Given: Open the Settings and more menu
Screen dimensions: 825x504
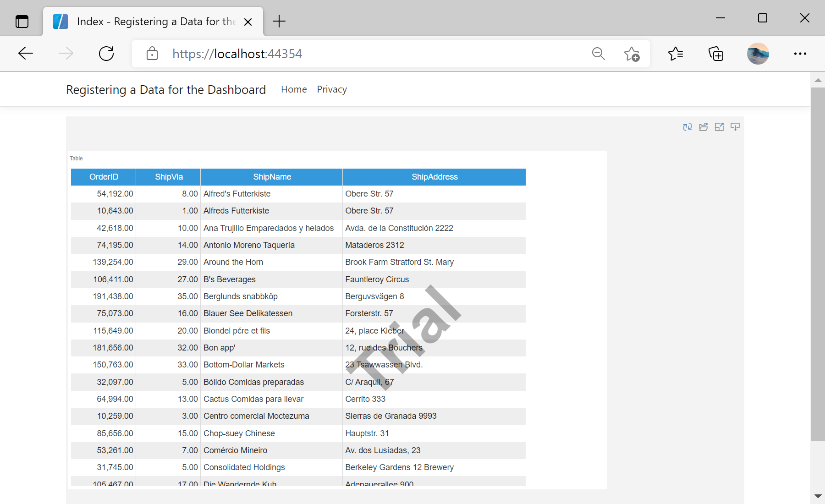Looking at the screenshot, I should point(800,54).
